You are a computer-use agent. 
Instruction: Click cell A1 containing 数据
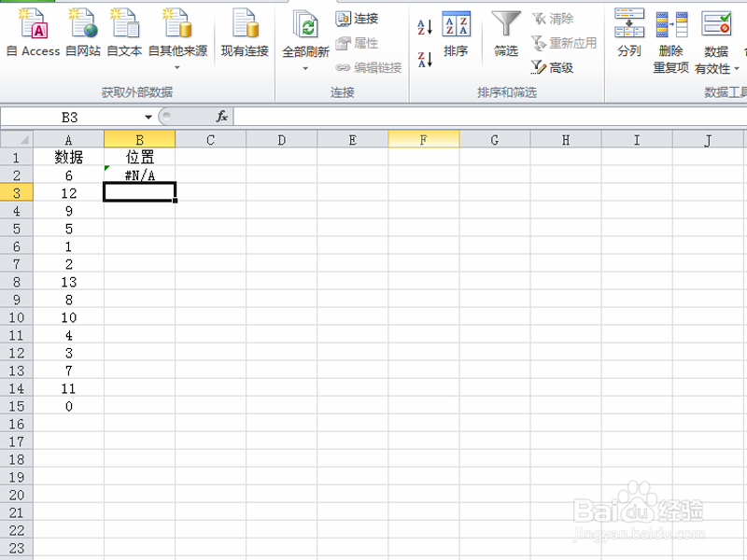(x=68, y=157)
